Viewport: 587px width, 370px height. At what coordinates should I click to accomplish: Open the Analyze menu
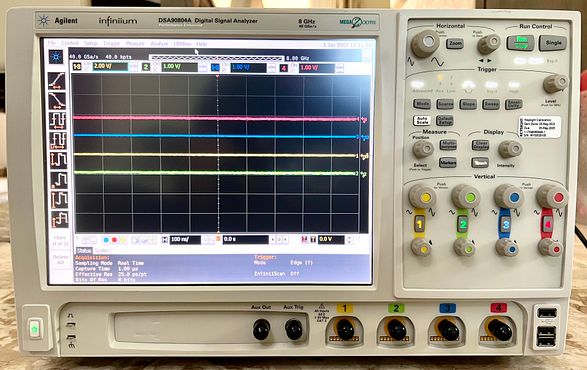[x=159, y=44]
